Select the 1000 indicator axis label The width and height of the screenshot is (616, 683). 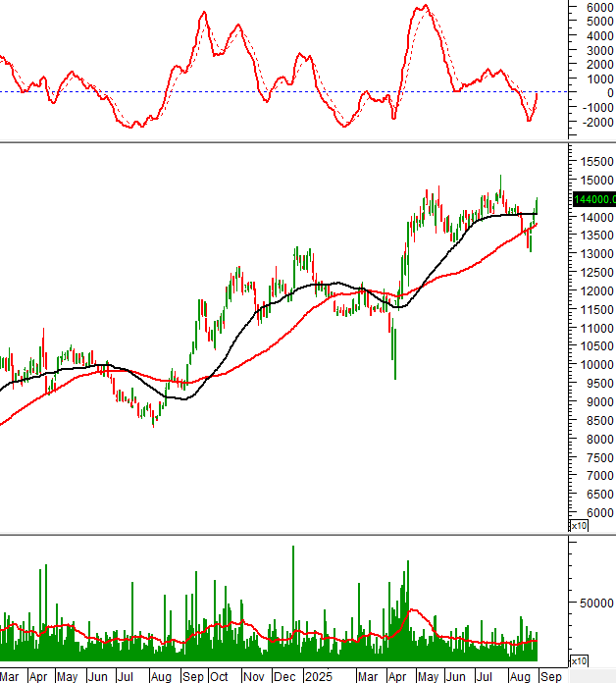pyautogui.click(x=600, y=79)
